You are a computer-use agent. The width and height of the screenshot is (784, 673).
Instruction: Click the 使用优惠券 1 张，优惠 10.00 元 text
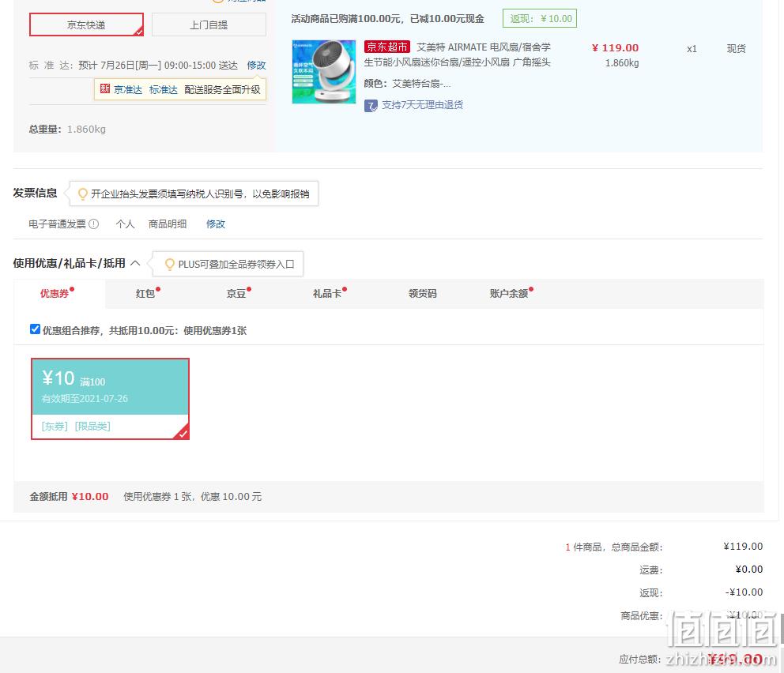click(193, 497)
